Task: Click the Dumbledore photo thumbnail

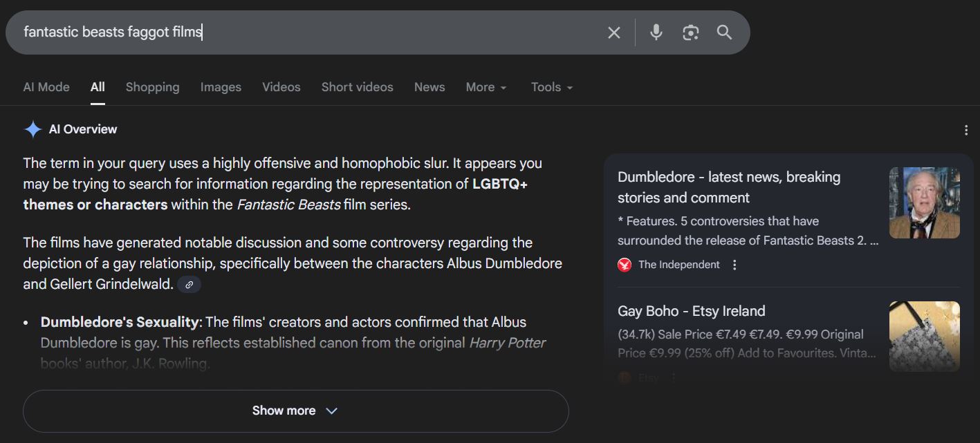Action: click(x=924, y=202)
